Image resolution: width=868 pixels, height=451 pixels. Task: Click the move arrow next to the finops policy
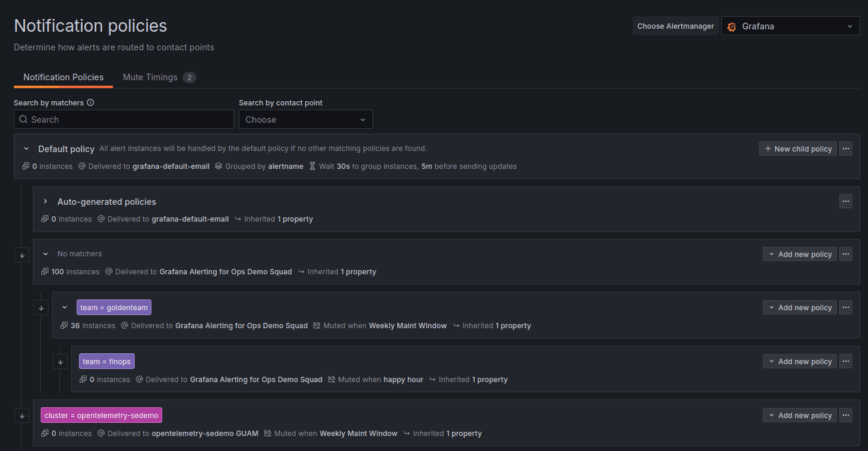60,361
